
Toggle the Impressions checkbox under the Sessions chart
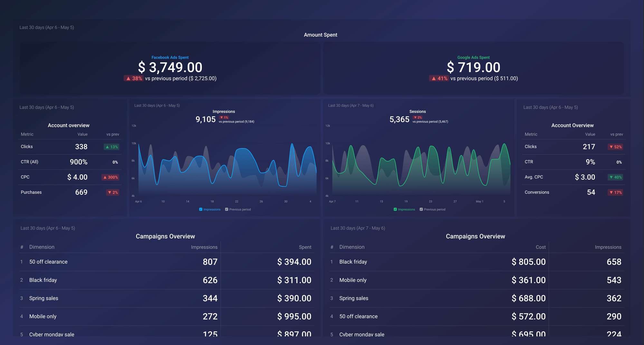pos(395,209)
